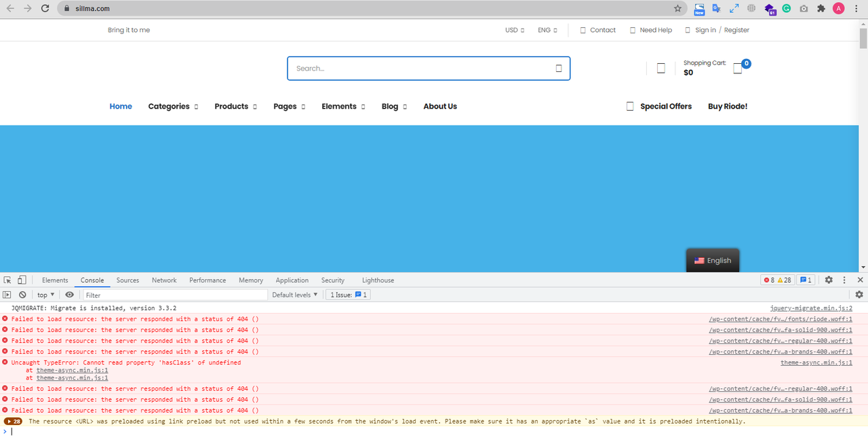This screenshot has width=868, height=448.
Task: Open the USD currency dropdown
Action: tap(515, 30)
